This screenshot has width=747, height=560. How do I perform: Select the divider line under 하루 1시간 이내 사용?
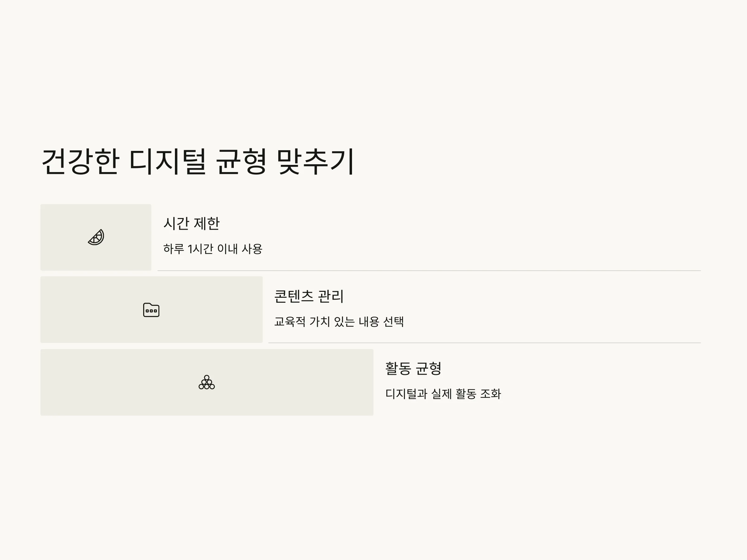pos(429,271)
